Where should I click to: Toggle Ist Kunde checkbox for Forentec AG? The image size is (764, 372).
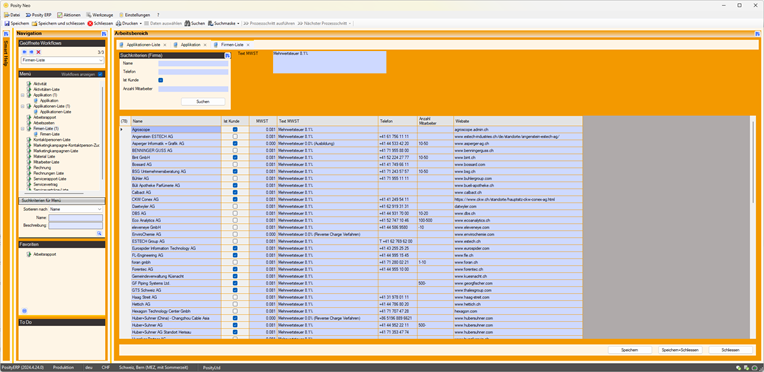[235, 269]
